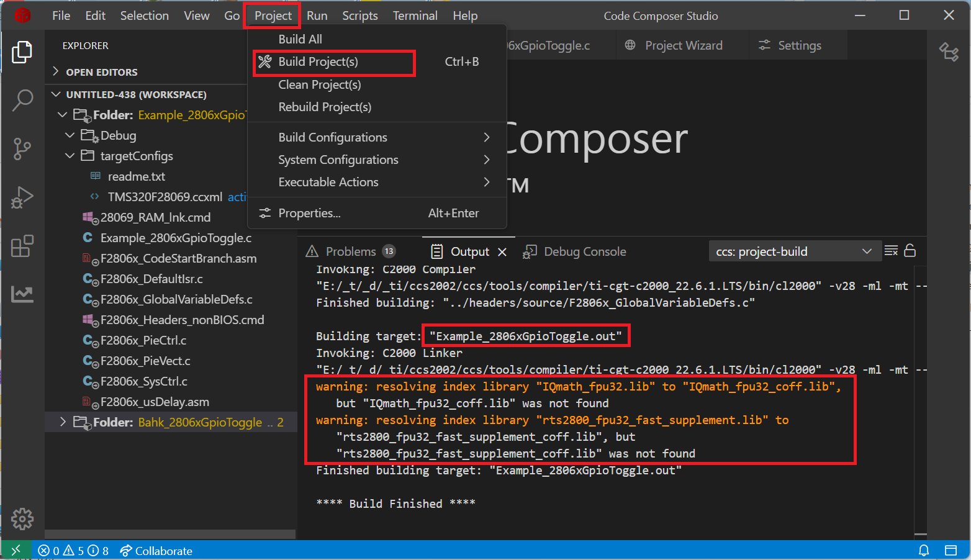Viewport: 971px width, 560px height.
Task: Close the Output panel tab
Action: pyautogui.click(x=502, y=251)
